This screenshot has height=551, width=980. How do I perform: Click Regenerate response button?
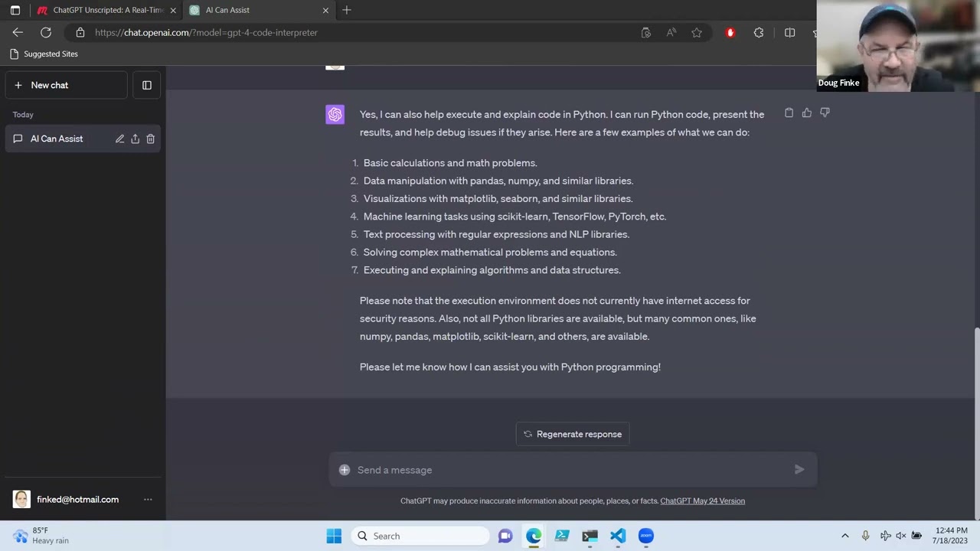click(573, 434)
